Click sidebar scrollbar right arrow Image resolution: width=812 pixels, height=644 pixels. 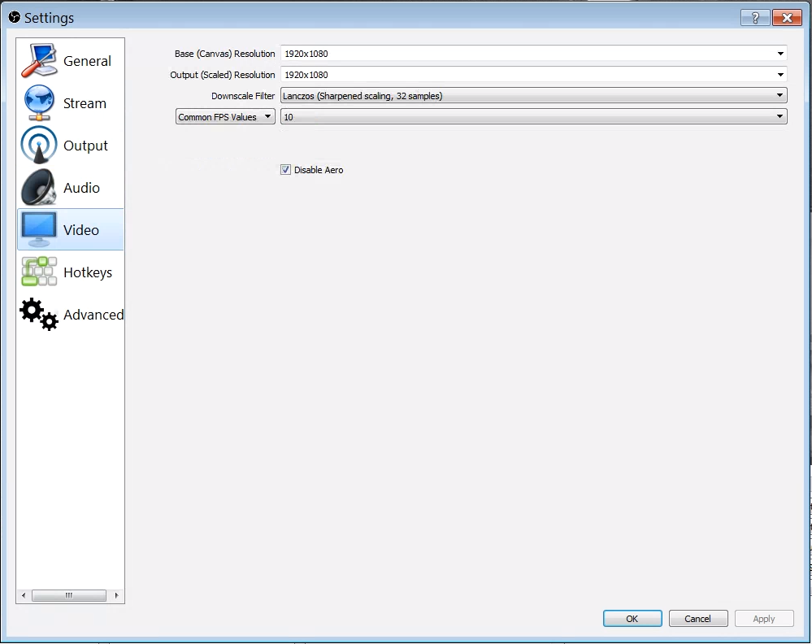coord(116,595)
